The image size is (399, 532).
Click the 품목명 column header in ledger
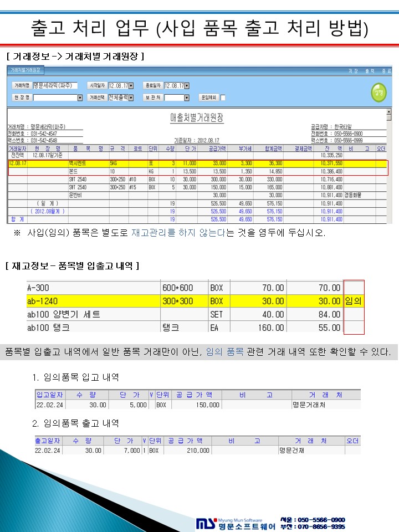coord(88,149)
